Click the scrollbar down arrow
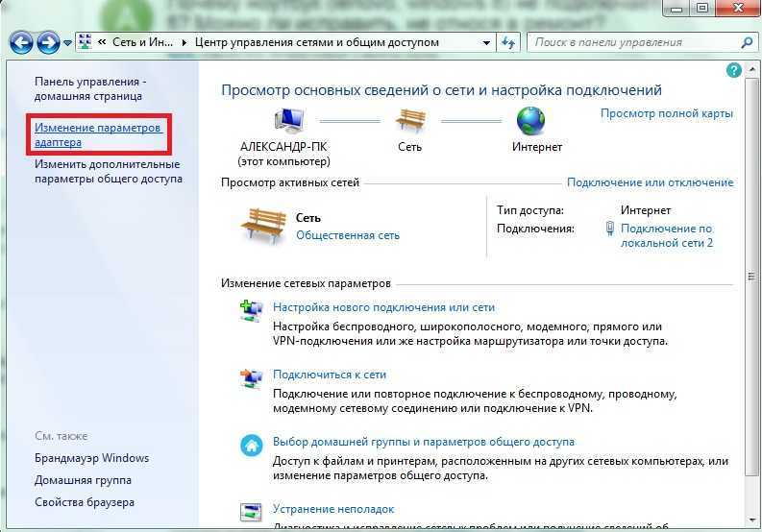The height and width of the screenshot is (532, 762). coord(751,520)
